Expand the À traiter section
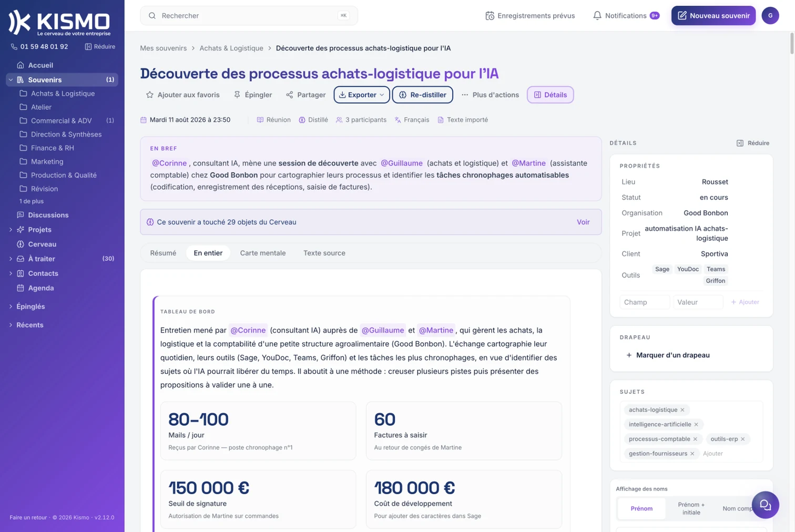795x532 pixels. tap(11, 259)
